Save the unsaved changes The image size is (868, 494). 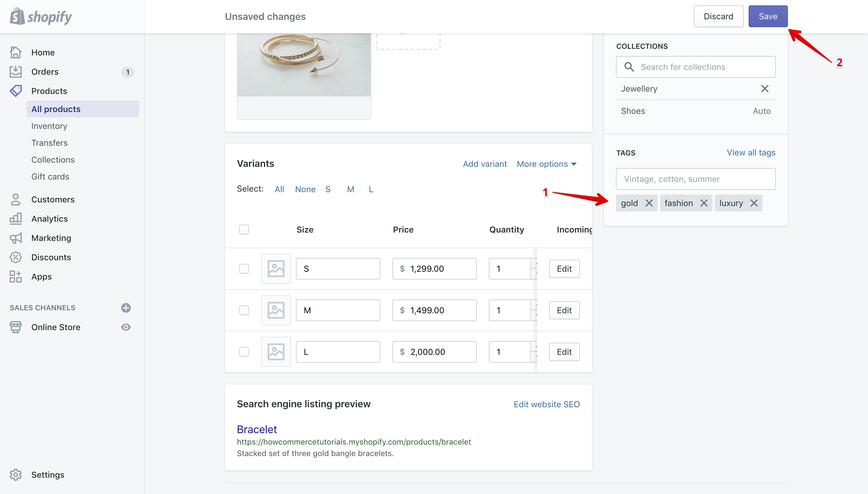[x=768, y=16]
